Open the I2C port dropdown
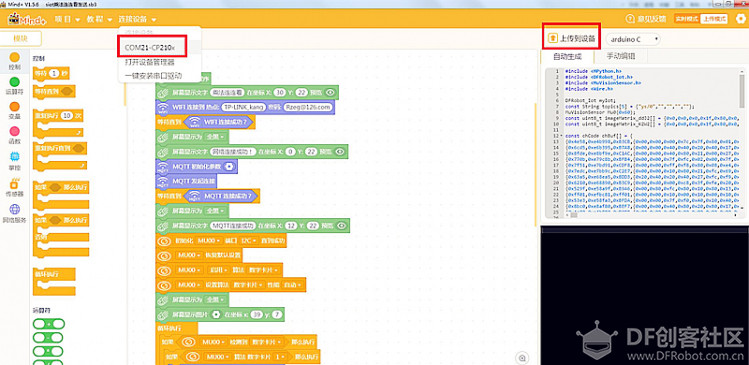 click(x=248, y=240)
